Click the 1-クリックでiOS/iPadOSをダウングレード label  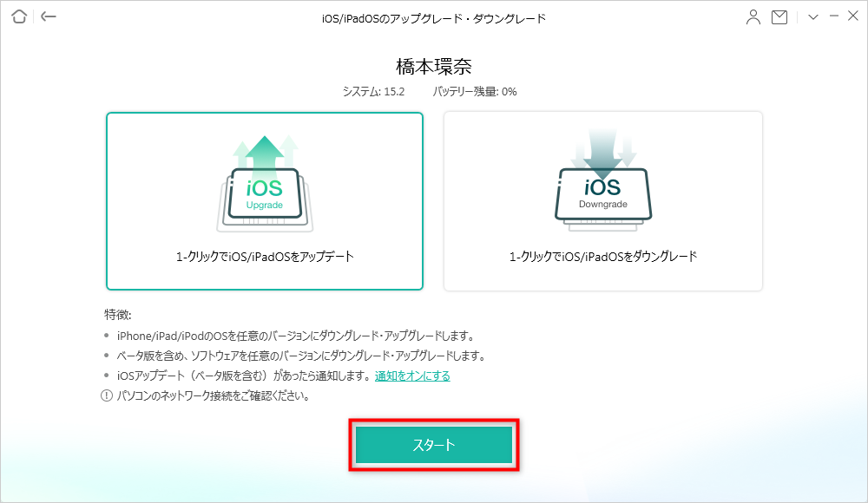pyautogui.click(x=603, y=257)
